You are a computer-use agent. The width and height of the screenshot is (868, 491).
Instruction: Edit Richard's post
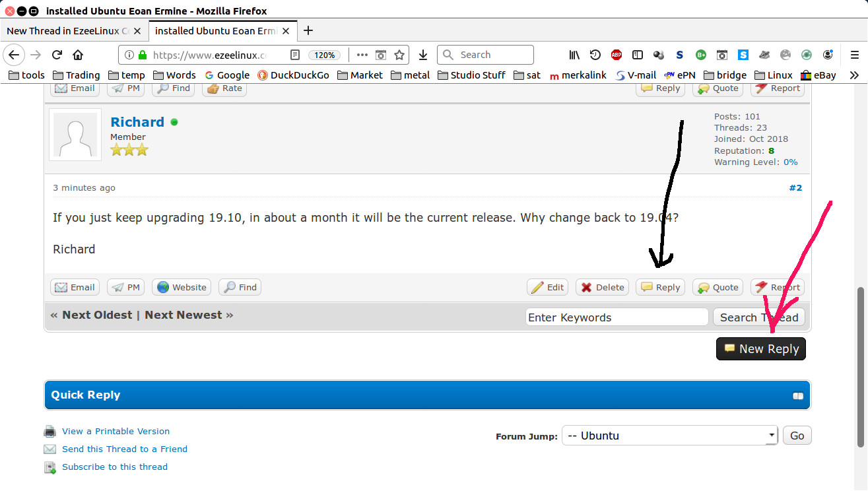[x=547, y=287]
